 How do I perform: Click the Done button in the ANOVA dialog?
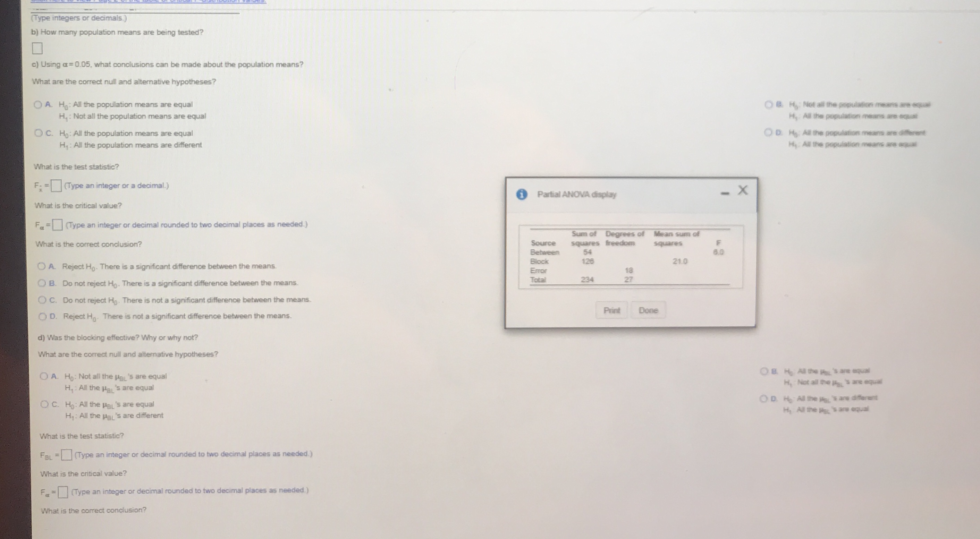tap(648, 310)
